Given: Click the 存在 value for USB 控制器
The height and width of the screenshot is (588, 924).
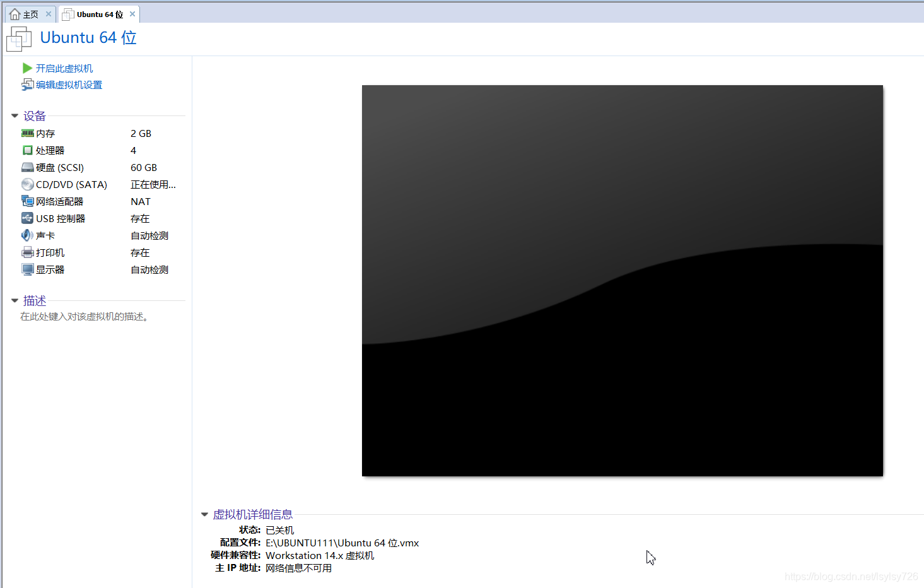Looking at the screenshot, I should 140,218.
